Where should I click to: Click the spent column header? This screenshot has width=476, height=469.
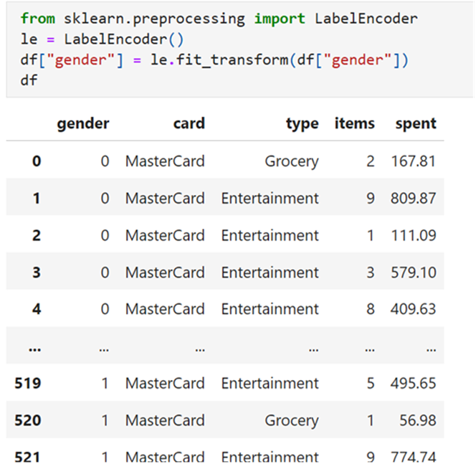click(x=416, y=124)
